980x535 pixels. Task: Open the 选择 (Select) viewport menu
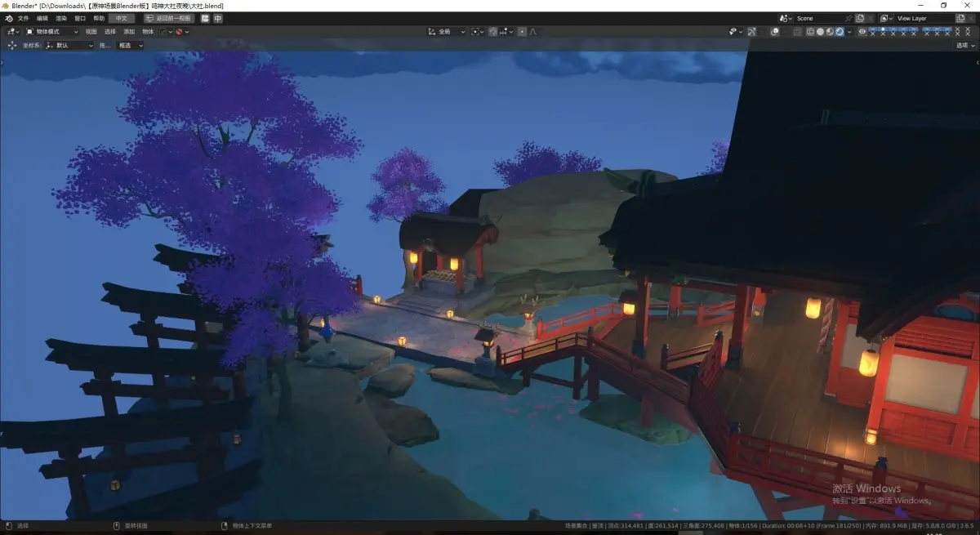point(110,32)
